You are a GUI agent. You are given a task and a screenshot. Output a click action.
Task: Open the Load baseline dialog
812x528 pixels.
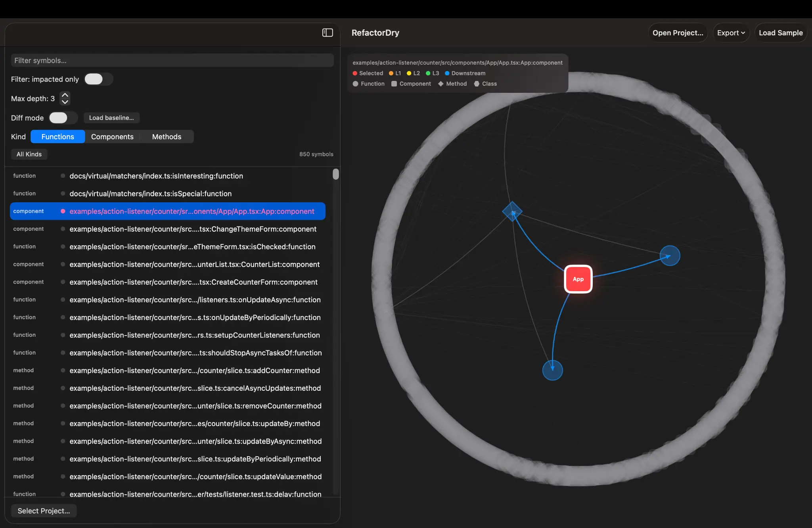pos(111,118)
